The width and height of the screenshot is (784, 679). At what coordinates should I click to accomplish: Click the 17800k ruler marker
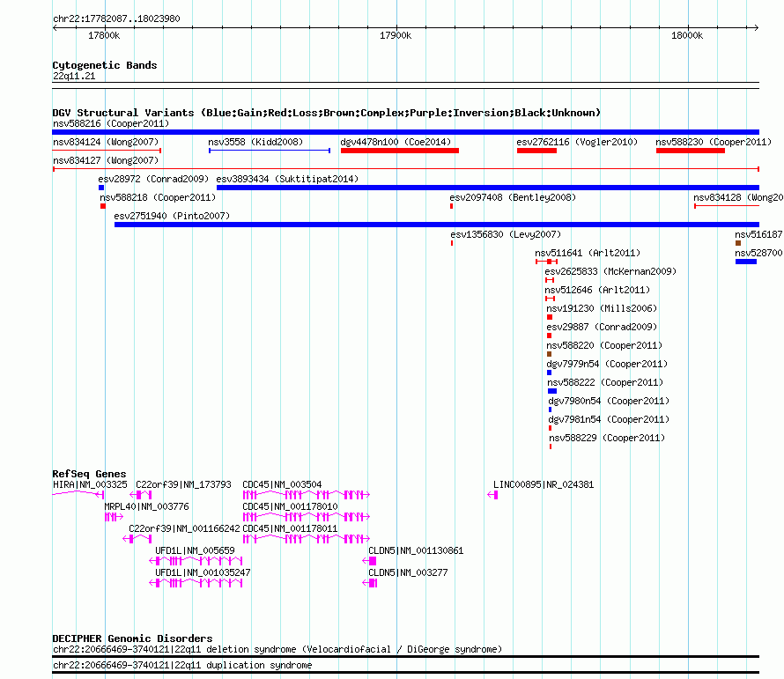[x=104, y=35]
